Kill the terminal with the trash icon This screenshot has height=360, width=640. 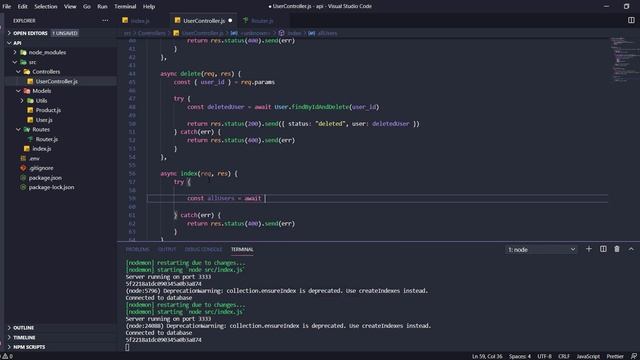pyautogui.click(x=617, y=249)
